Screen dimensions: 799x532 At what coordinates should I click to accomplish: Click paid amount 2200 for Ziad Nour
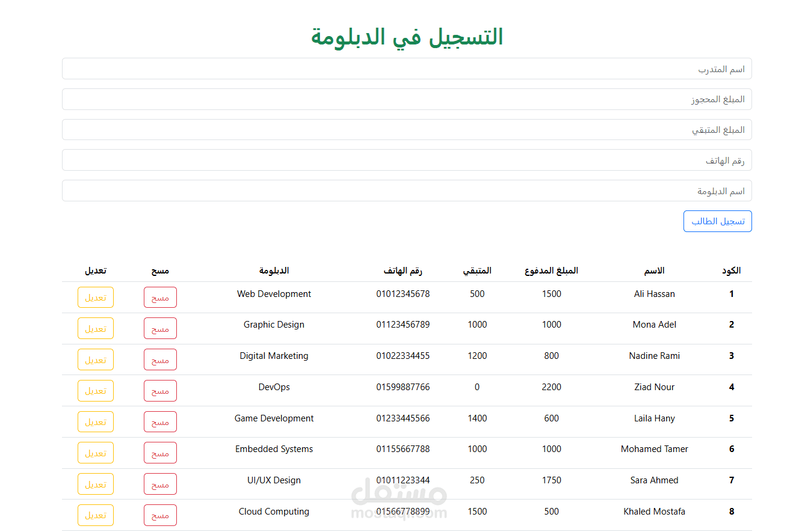click(x=552, y=387)
